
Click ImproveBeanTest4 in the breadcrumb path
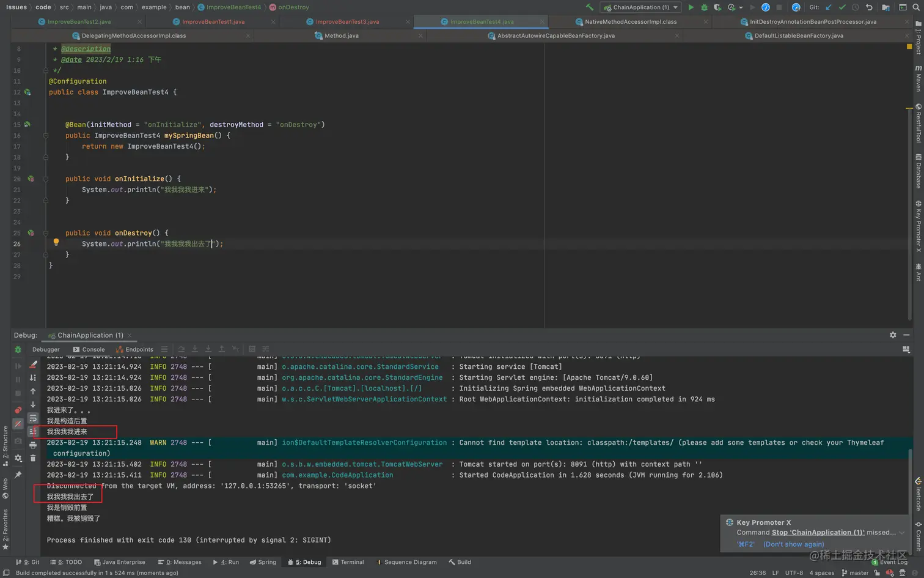[x=229, y=7]
